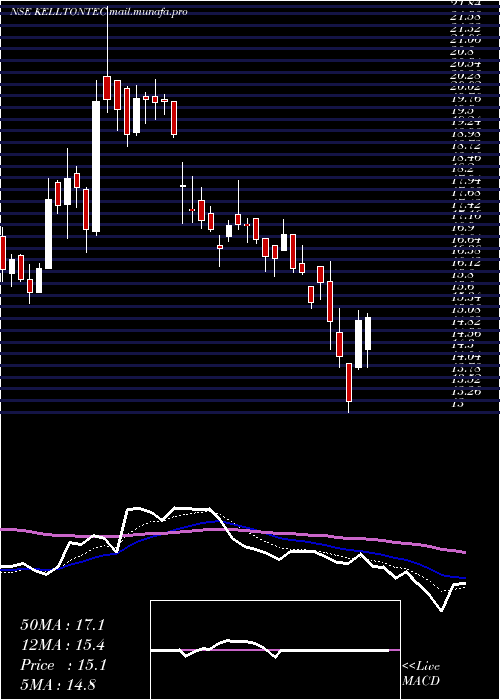Click the 14.04 price axis label
The image size is (500, 700).
coord(465,357)
